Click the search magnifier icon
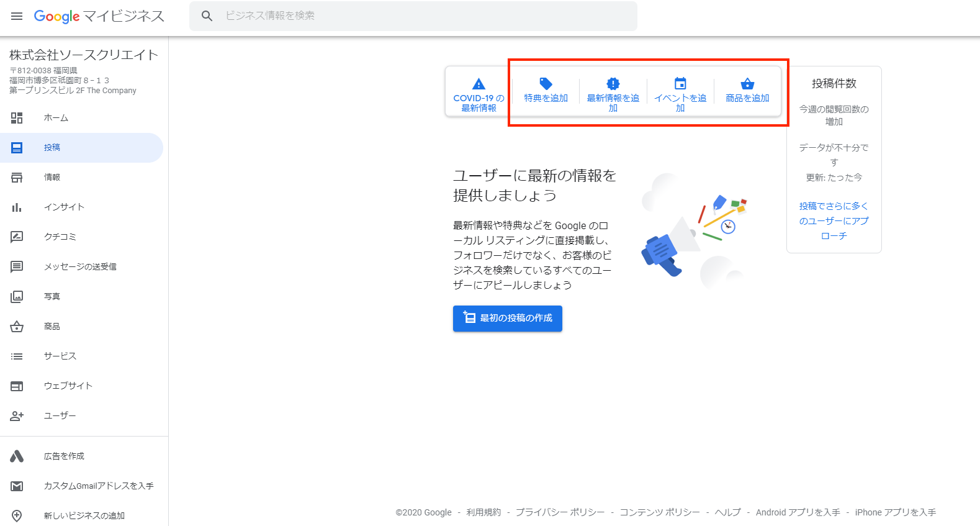The image size is (980, 526). point(207,16)
